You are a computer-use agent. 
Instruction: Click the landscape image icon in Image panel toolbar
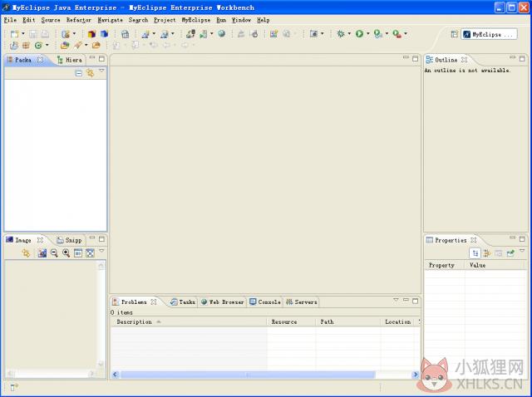pyautogui.click(x=42, y=253)
